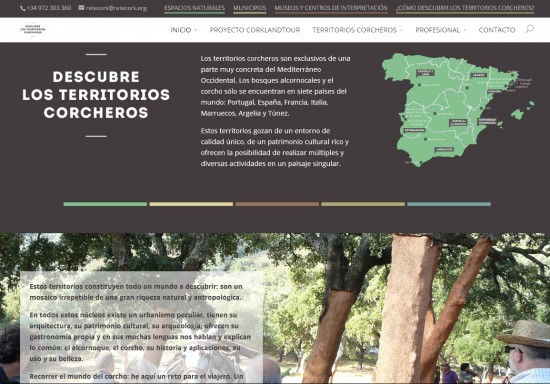Click the teal blue color bar
This screenshot has height=384, width=550.
coord(449,204)
